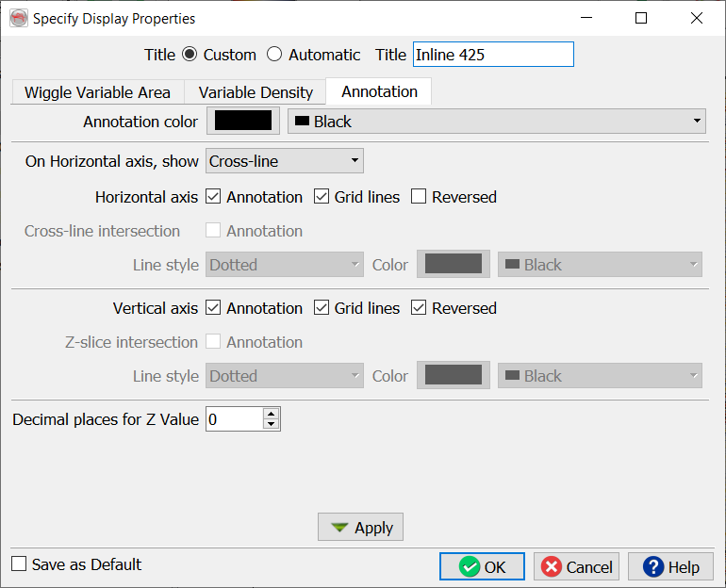The image size is (726, 588).
Task: Click the Apply button
Action: point(361,528)
